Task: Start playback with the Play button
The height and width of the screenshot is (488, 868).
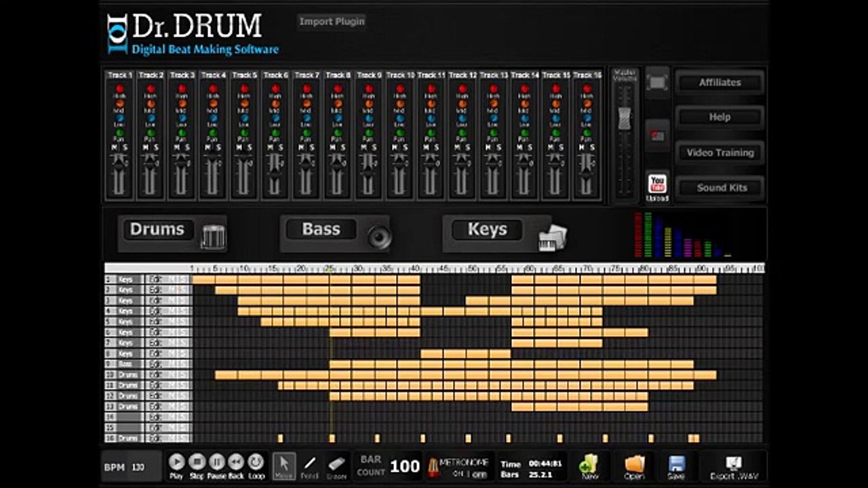Action: (176, 462)
